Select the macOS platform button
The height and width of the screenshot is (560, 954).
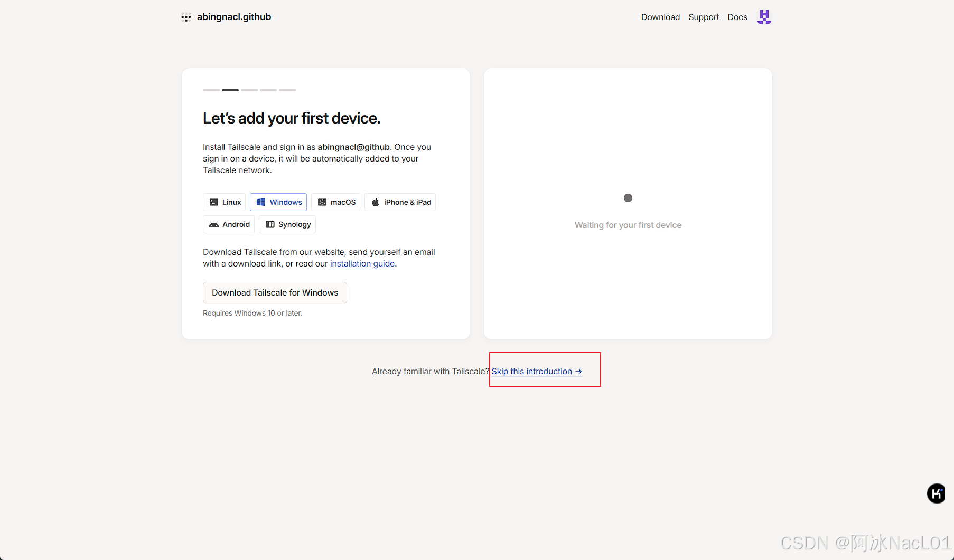point(335,202)
